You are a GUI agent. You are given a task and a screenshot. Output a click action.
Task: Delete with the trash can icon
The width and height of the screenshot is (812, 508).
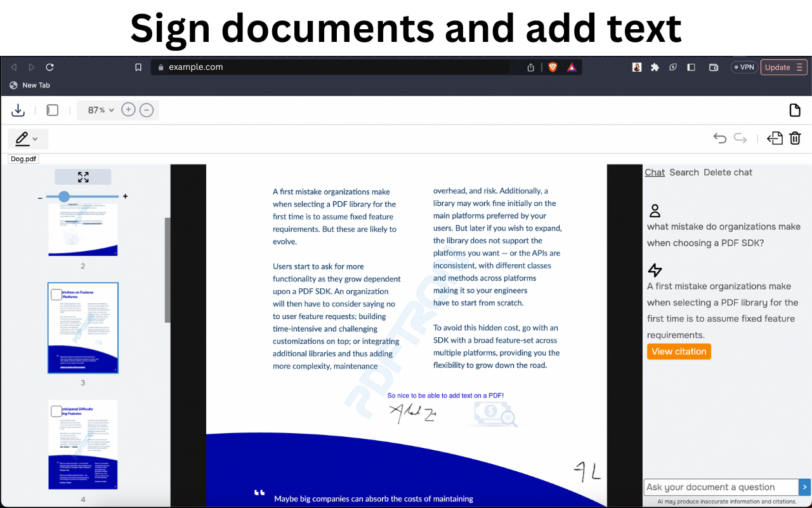pos(796,138)
